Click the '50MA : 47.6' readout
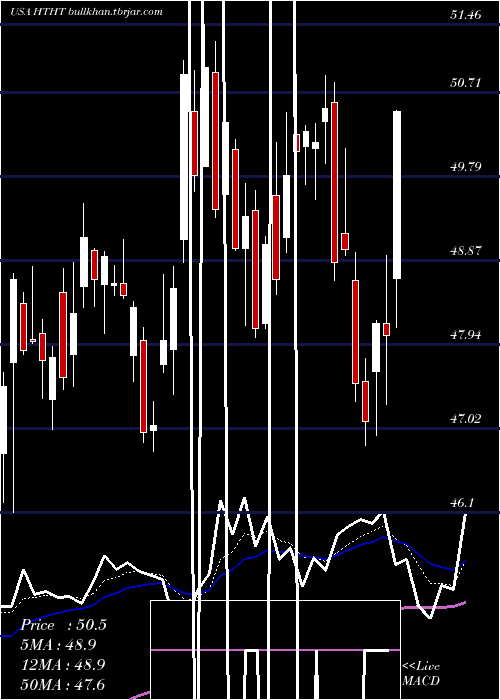The height and width of the screenshot is (700, 500). (x=63, y=684)
